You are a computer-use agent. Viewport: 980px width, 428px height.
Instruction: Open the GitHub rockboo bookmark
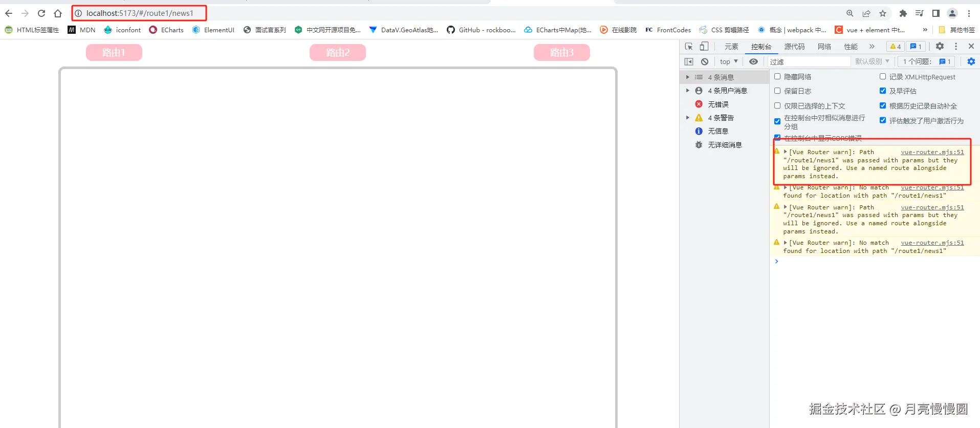point(481,30)
